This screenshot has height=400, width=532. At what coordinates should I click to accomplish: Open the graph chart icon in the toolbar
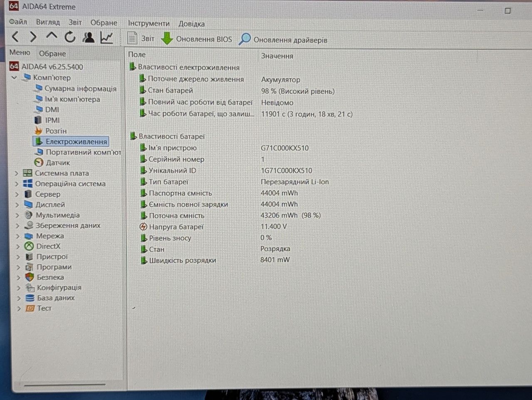click(107, 38)
